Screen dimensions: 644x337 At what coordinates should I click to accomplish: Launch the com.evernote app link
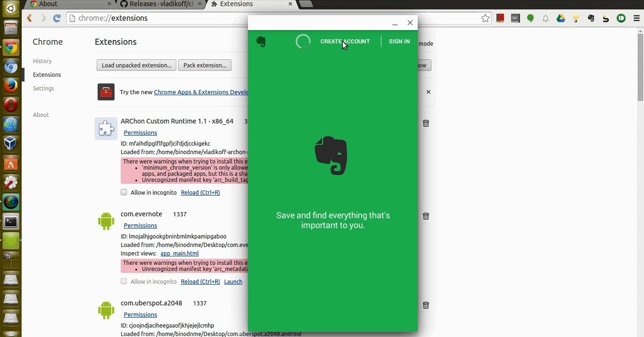coord(233,281)
